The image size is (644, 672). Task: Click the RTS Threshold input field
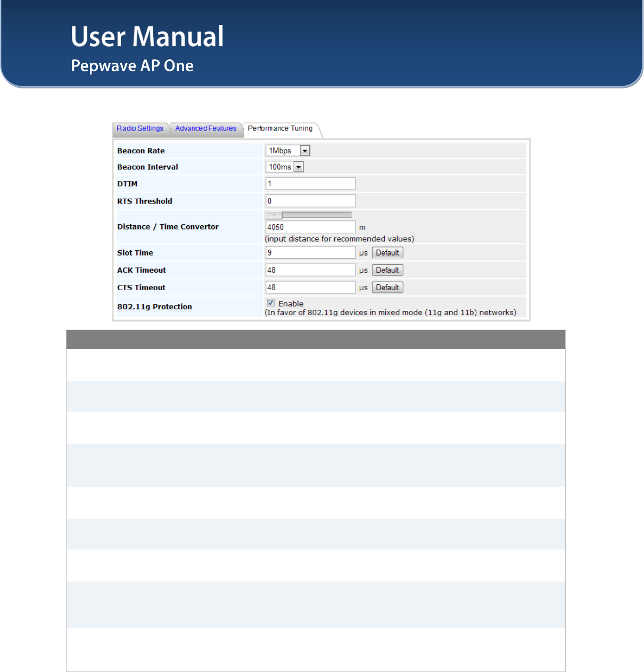click(x=310, y=201)
